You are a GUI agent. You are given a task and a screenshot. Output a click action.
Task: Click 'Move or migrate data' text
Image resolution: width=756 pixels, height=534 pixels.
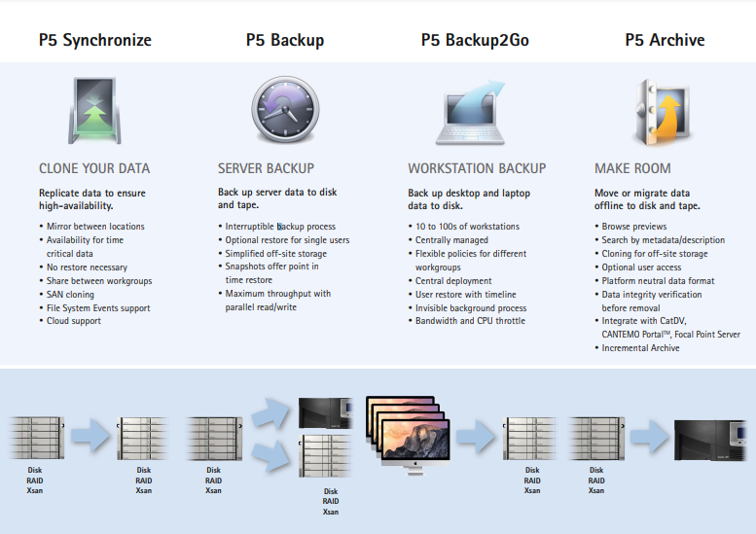pos(642,193)
